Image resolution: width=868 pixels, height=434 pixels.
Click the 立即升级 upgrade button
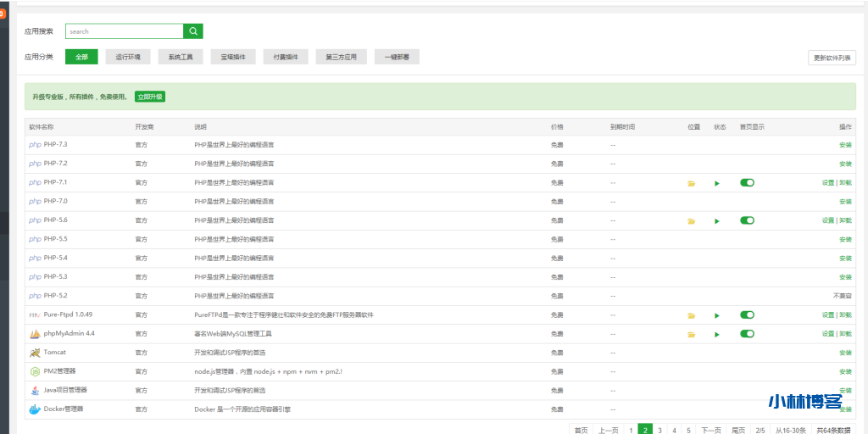[x=150, y=97]
